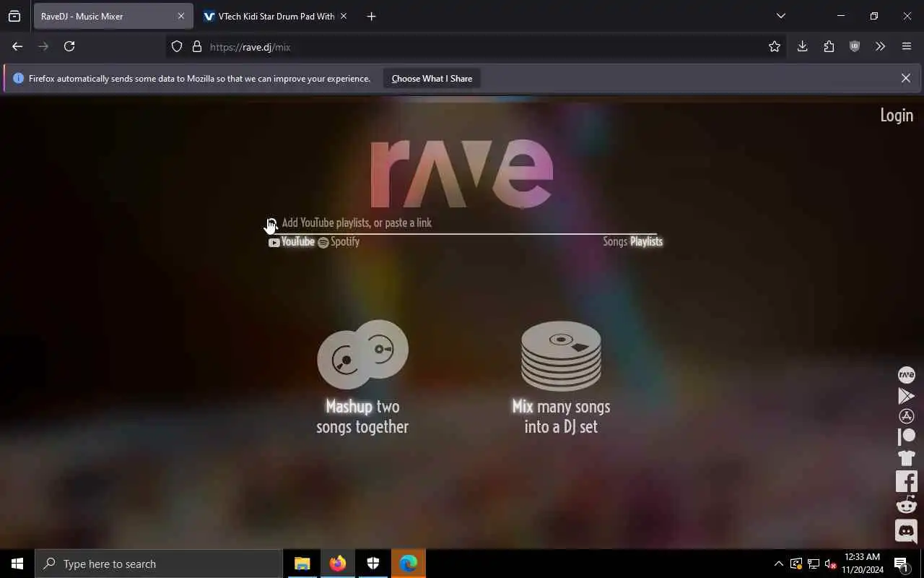This screenshot has height=578, width=924.
Task: Open Windows Security from the taskbar
Action: 372,564
